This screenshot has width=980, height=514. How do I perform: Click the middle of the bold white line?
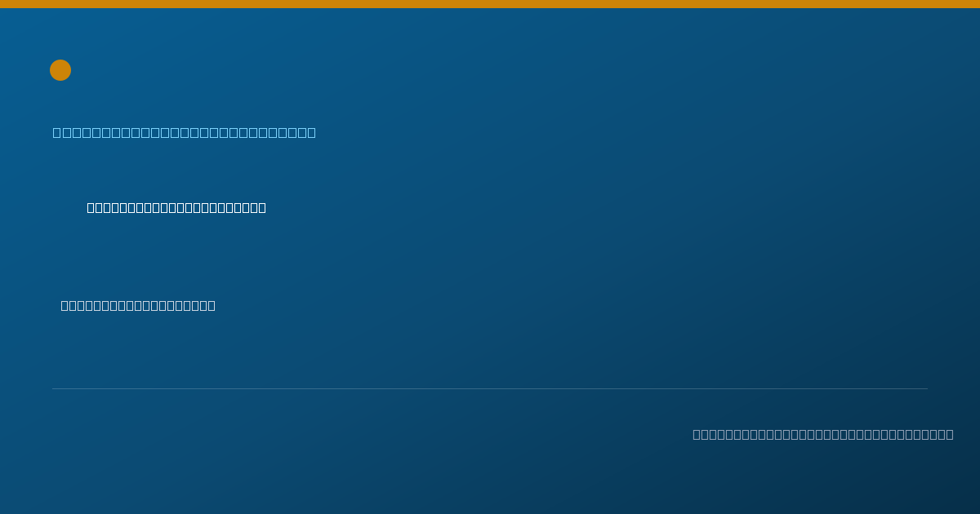point(176,207)
